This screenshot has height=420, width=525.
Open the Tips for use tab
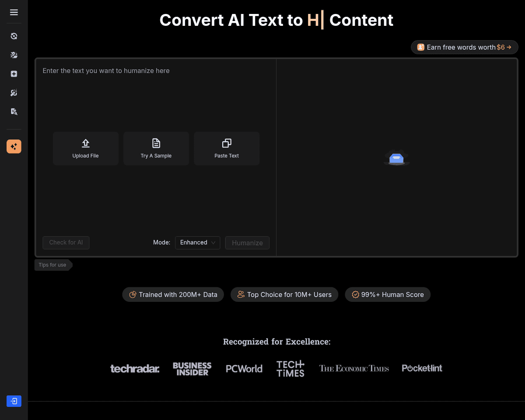click(52, 265)
